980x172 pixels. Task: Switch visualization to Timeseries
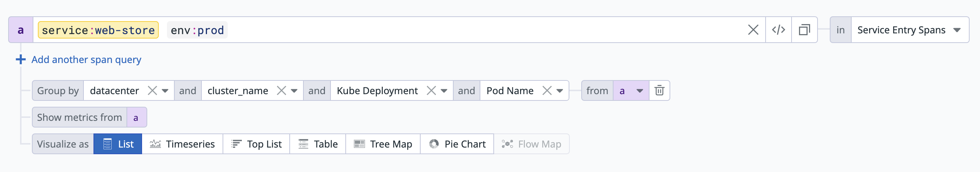pyautogui.click(x=182, y=144)
